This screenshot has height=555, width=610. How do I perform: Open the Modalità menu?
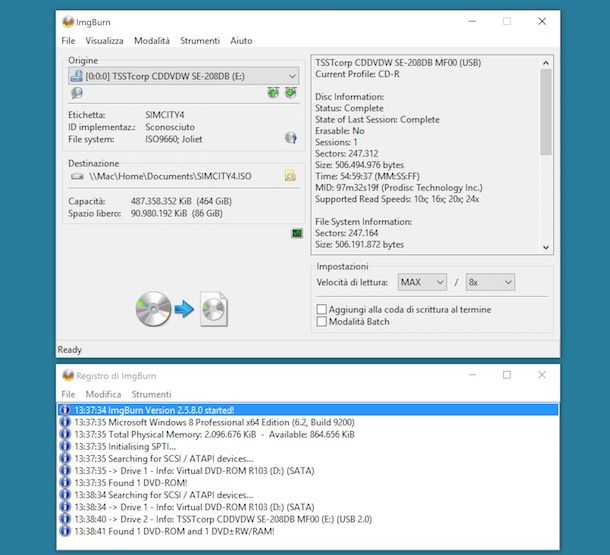(152, 40)
